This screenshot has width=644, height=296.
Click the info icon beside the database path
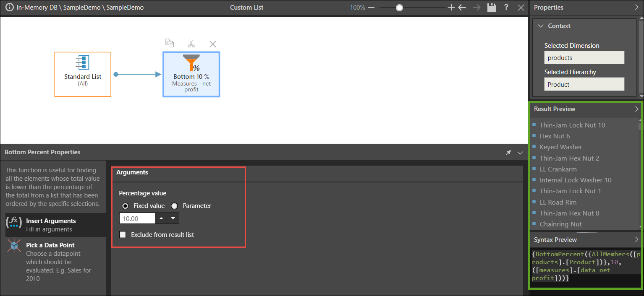9,8
